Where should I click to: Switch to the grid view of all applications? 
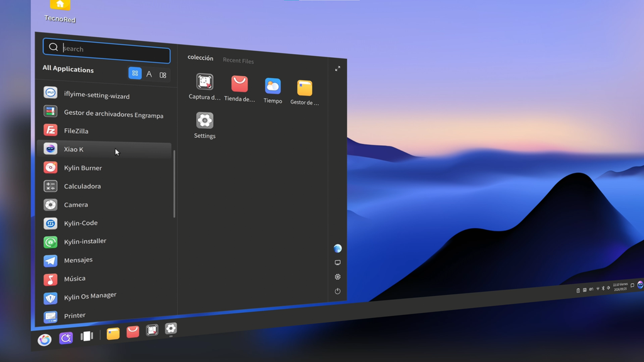point(135,73)
